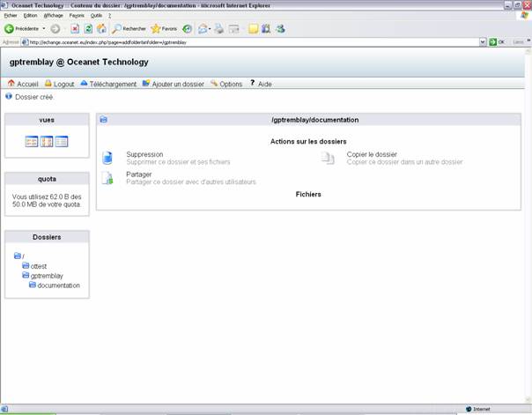Click the Partager action link
This screenshot has width=532, height=415.
point(139,174)
